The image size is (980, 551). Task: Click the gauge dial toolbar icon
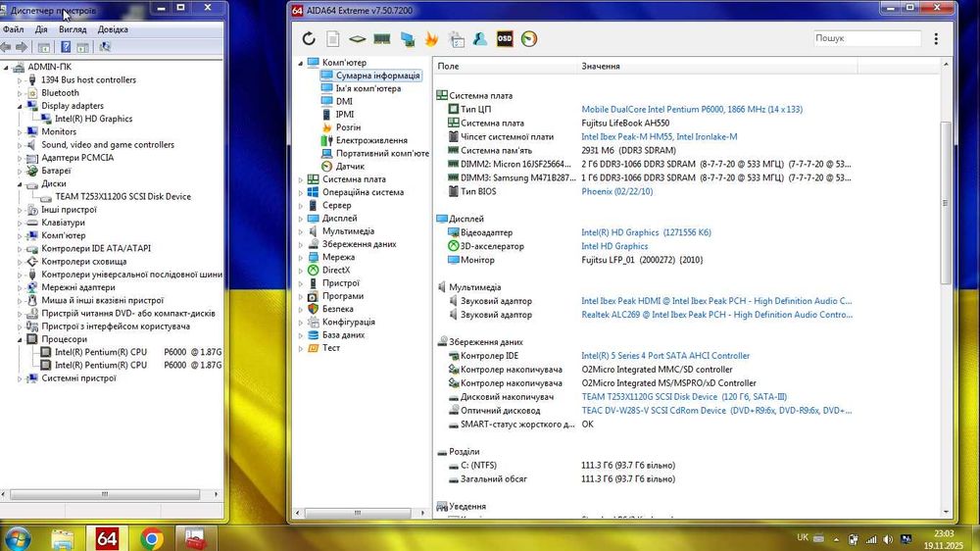click(529, 39)
